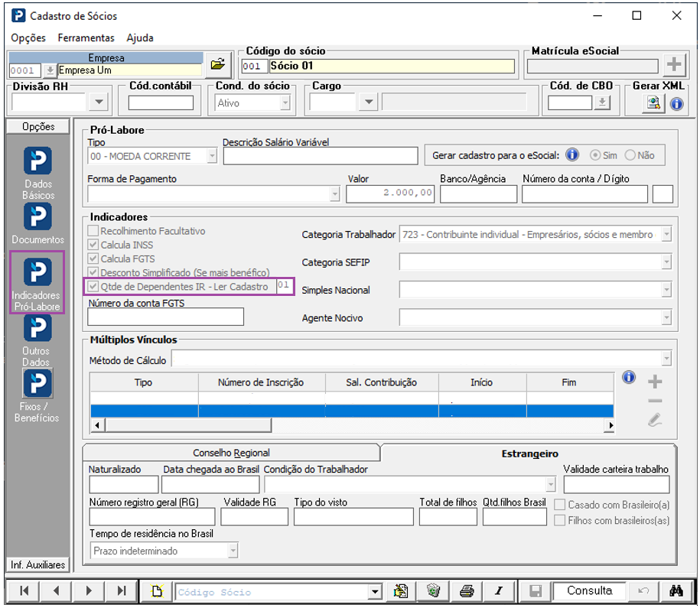Switch to the Conselho Regional tab
Image resolution: width=700 pixels, height=608 pixels.
[230, 453]
